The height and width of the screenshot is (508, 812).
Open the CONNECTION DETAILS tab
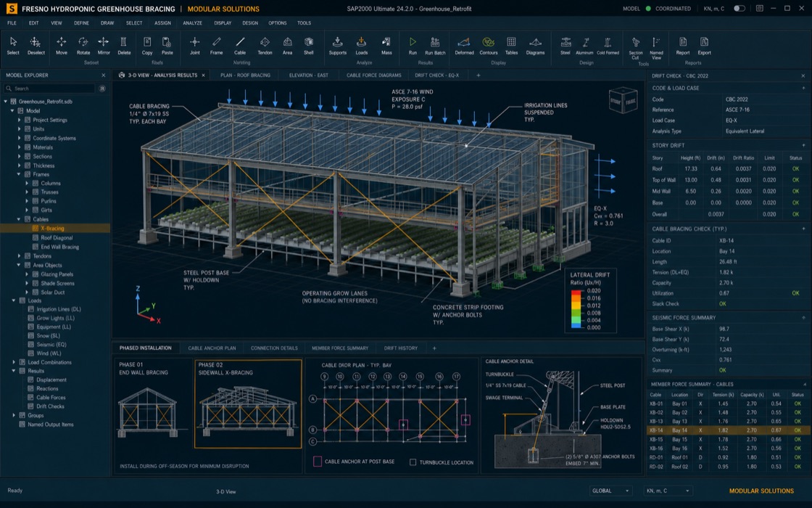[x=274, y=348]
